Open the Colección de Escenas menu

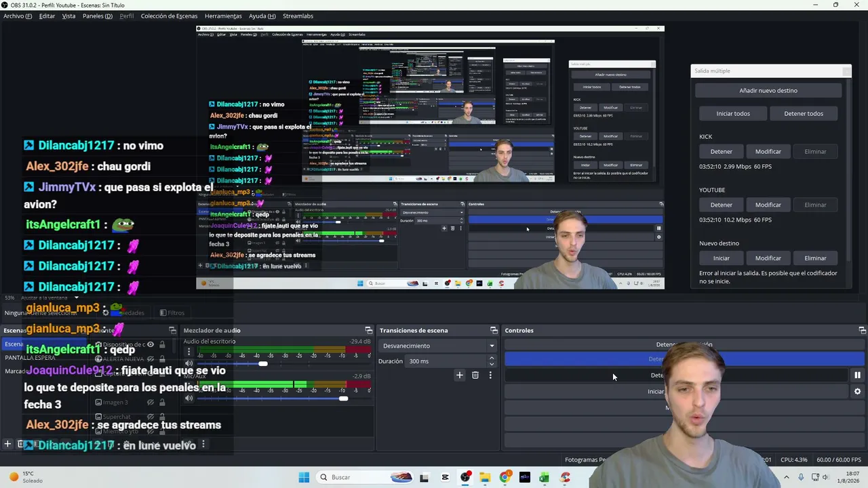pyautogui.click(x=169, y=16)
